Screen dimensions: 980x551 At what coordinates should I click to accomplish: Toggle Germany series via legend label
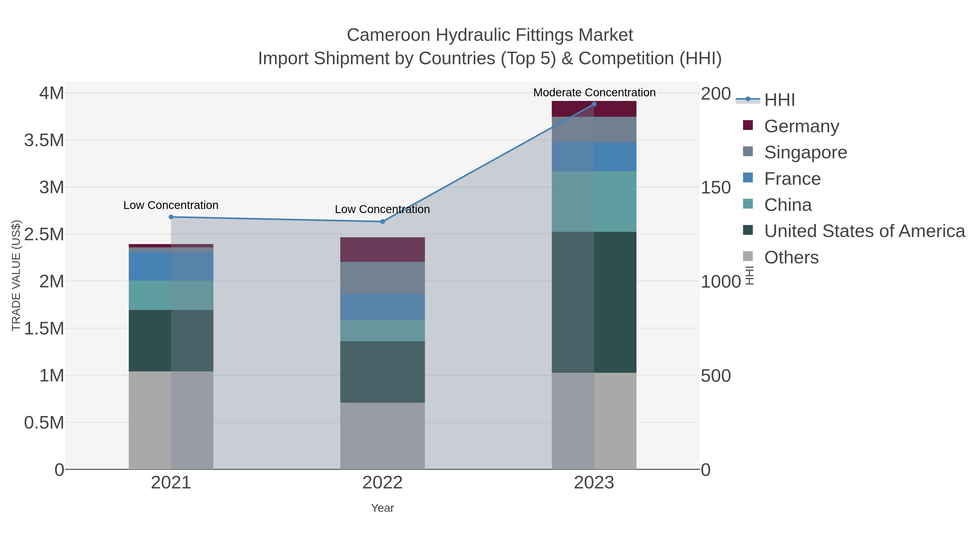(x=802, y=126)
